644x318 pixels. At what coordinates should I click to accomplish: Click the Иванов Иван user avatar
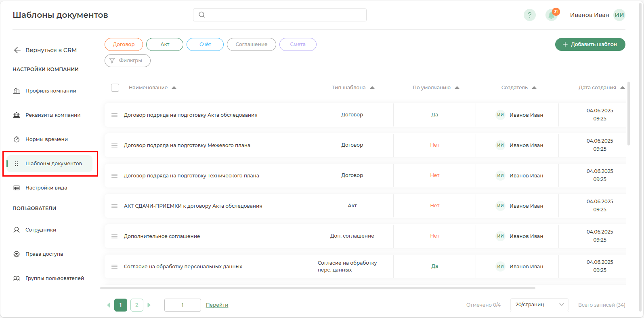coord(619,15)
